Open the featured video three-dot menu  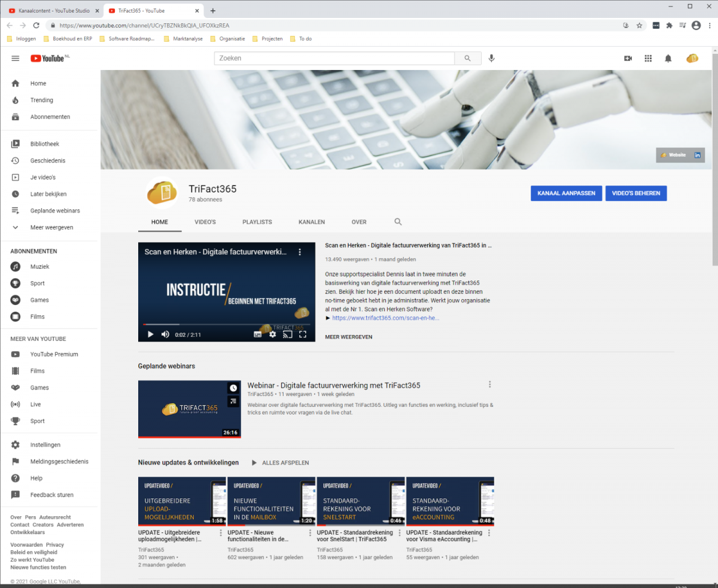300,252
